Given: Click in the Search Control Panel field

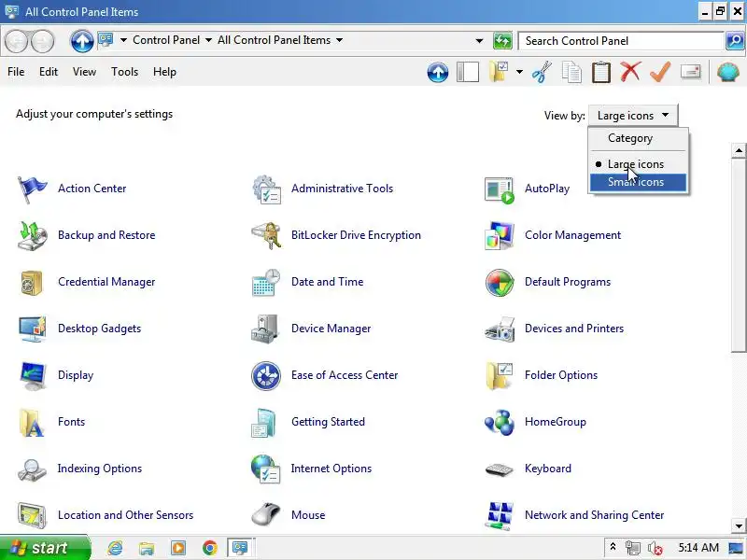Looking at the screenshot, I should tap(621, 41).
